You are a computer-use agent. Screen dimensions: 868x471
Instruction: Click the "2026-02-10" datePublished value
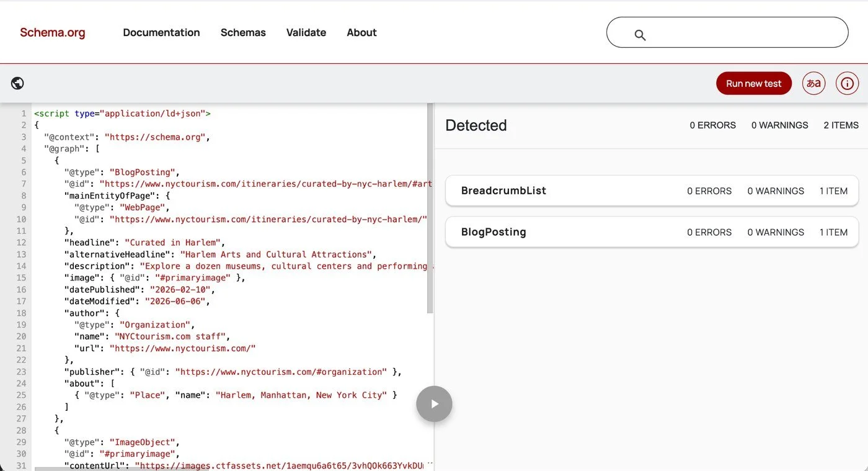181,290
